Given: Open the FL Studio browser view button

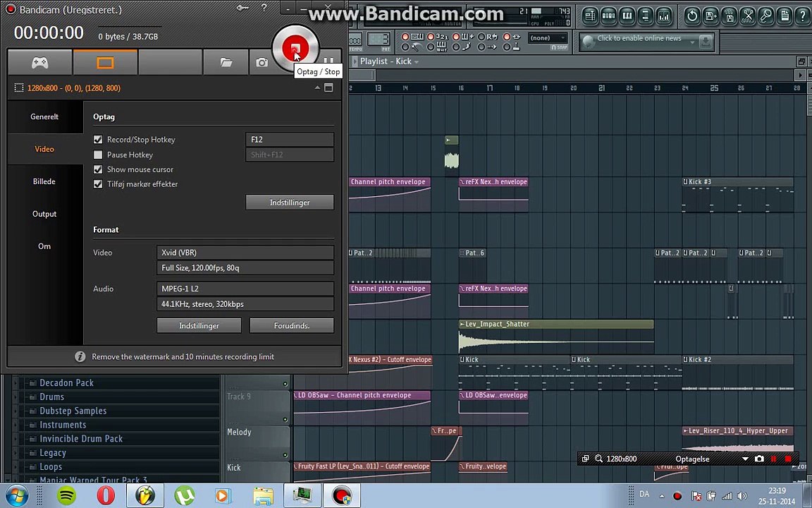Looking at the screenshot, I should point(645,16).
